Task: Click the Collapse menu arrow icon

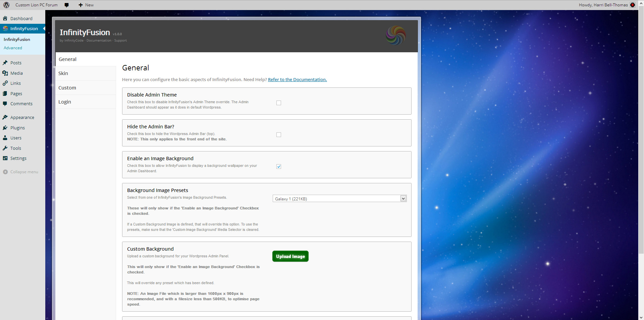Action: click(x=5, y=172)
